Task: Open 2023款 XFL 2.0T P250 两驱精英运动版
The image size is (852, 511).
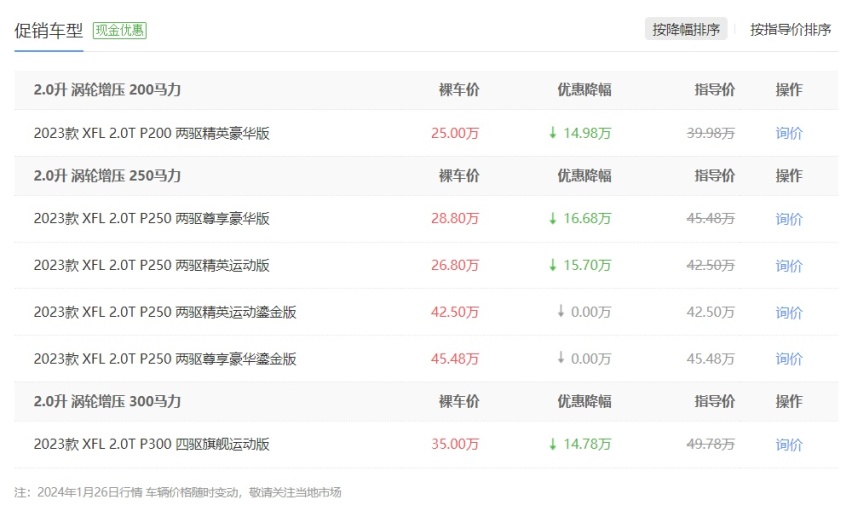Action: 152,265
